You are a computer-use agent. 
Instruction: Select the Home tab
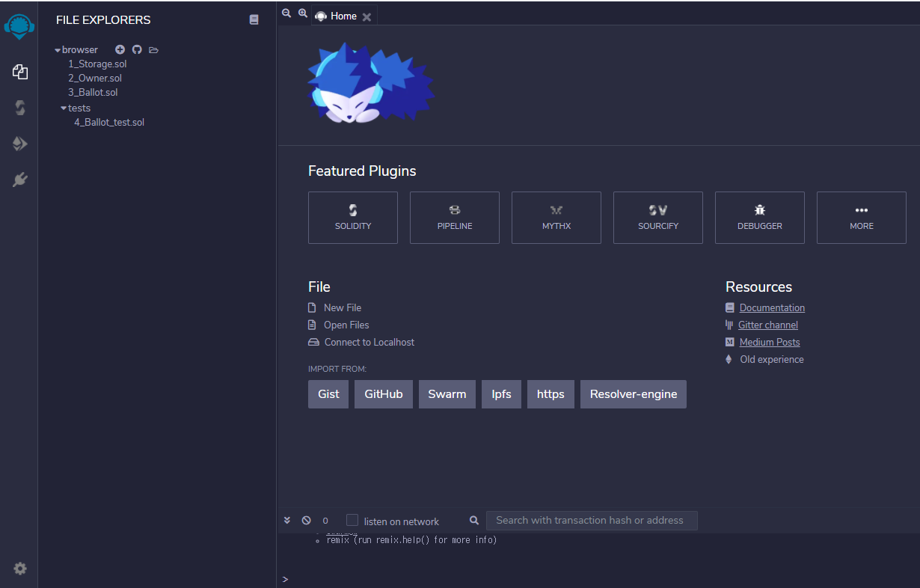coord(343,16)
